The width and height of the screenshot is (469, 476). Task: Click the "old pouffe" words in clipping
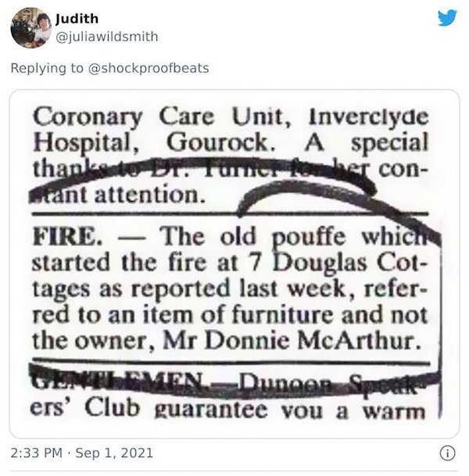point(282,238)
